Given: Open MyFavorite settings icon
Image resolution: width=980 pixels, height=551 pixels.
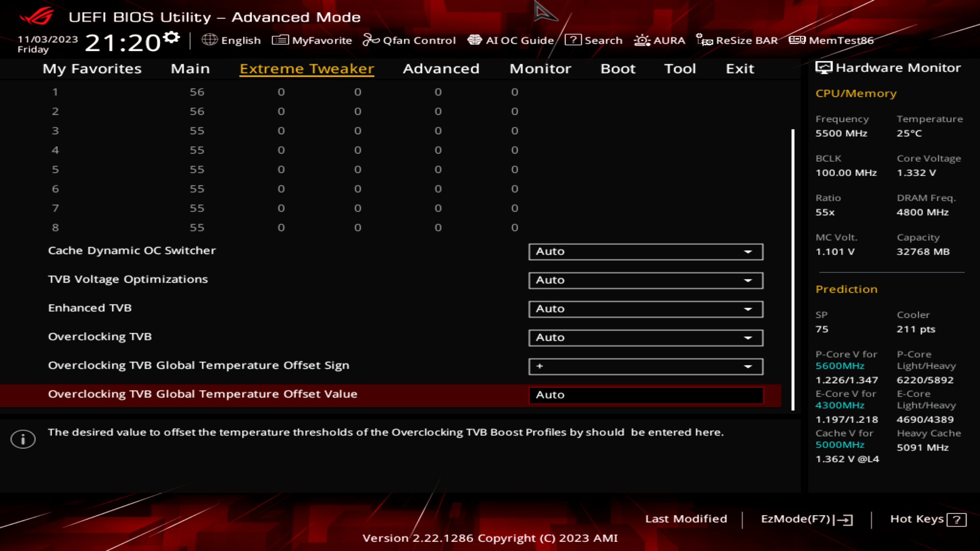Looking at the screenshot, I should tap(278, 40).
